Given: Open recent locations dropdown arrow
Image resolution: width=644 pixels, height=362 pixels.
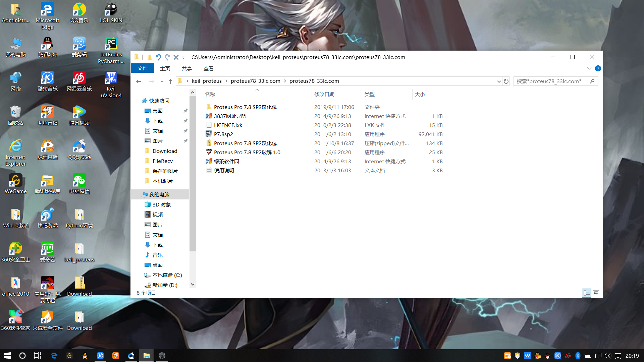Looking at the screenshot, I should (x=162, y=81).
